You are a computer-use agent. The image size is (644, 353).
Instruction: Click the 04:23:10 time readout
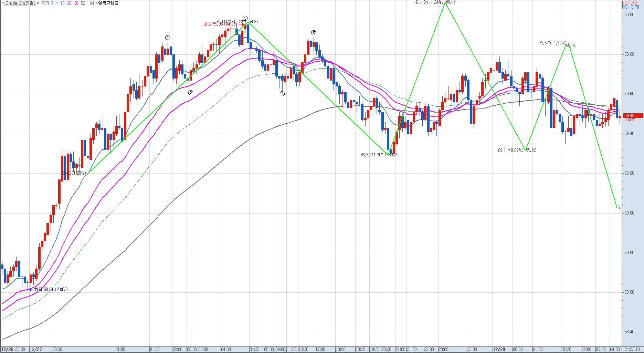(x=632, y=349)
